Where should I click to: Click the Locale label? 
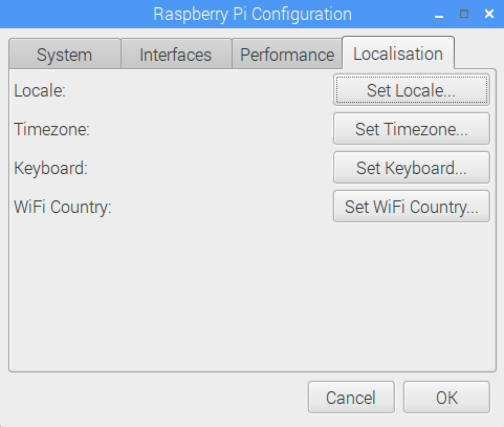click(40, 90)
